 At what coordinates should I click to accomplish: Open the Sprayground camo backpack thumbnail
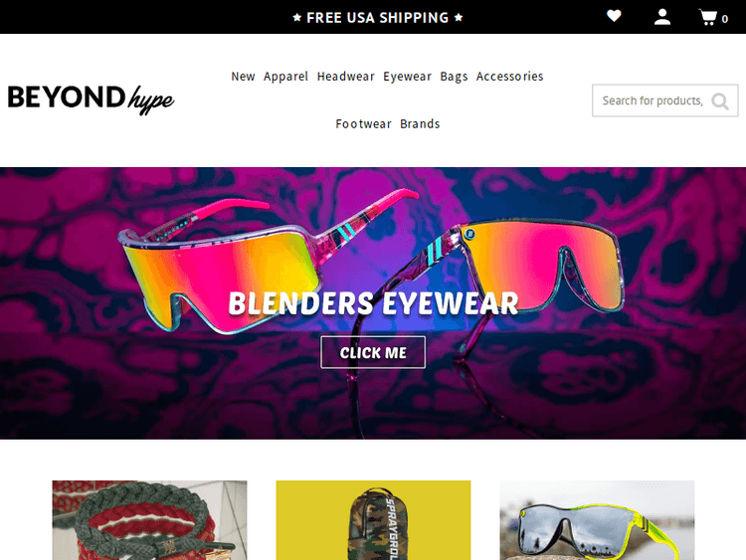pyautogui.click(x=373, y=520)
